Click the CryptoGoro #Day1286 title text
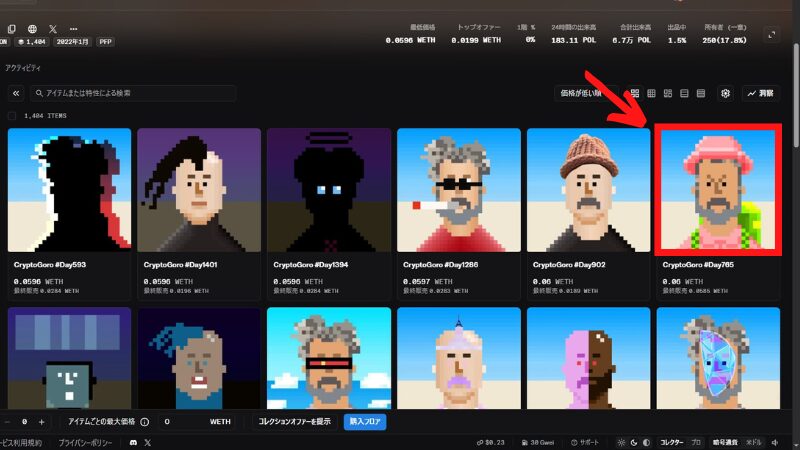 [441, 265]
